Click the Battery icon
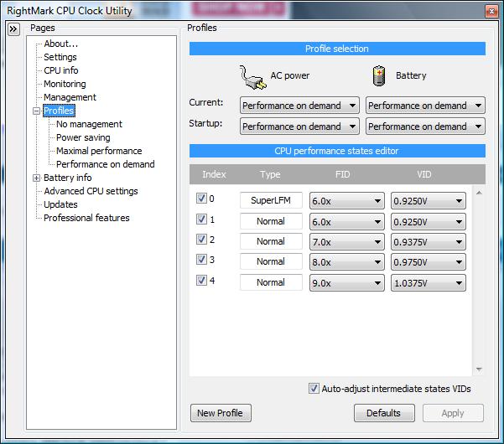 pos(379,75)
